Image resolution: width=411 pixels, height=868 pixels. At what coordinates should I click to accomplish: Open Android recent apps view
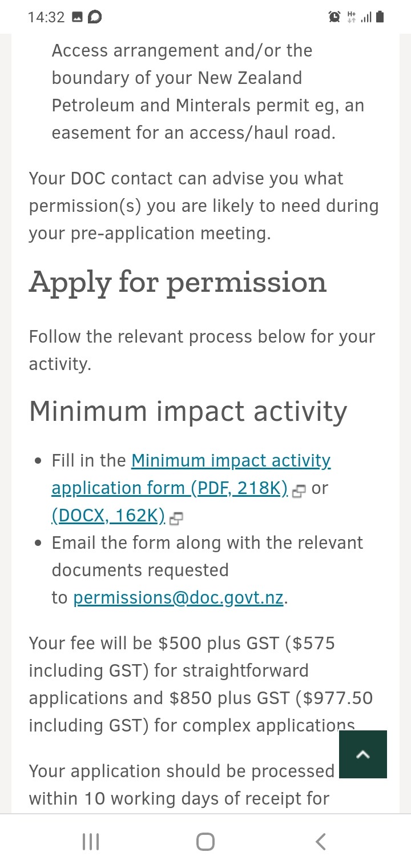[x=91, y=841]
